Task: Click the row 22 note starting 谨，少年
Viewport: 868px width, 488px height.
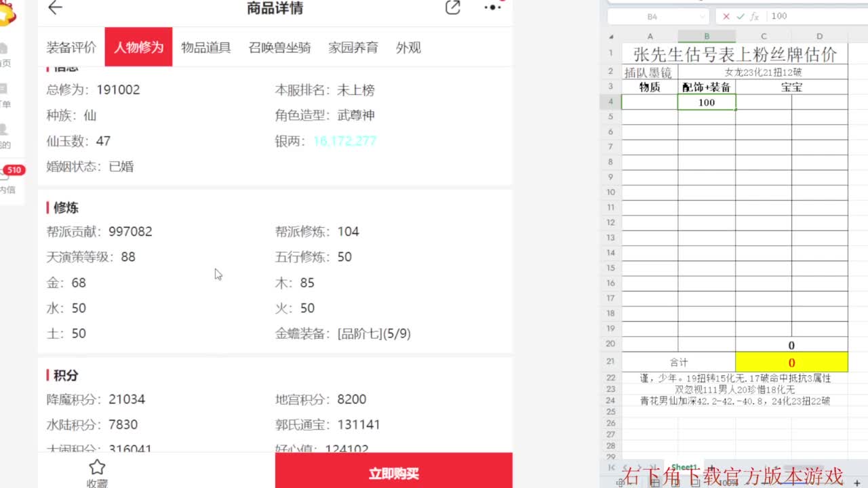Action: click(x=735, y=378)
